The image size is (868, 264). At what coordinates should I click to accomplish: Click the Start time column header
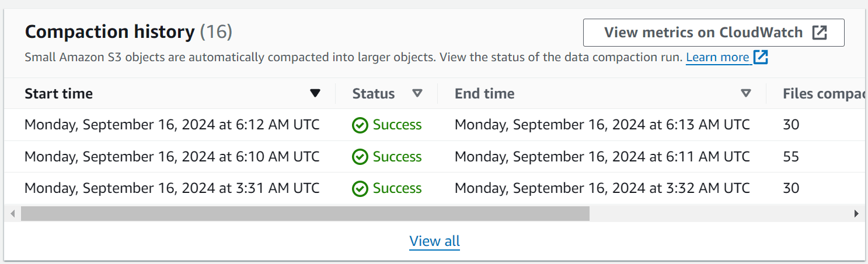point(59,94)
